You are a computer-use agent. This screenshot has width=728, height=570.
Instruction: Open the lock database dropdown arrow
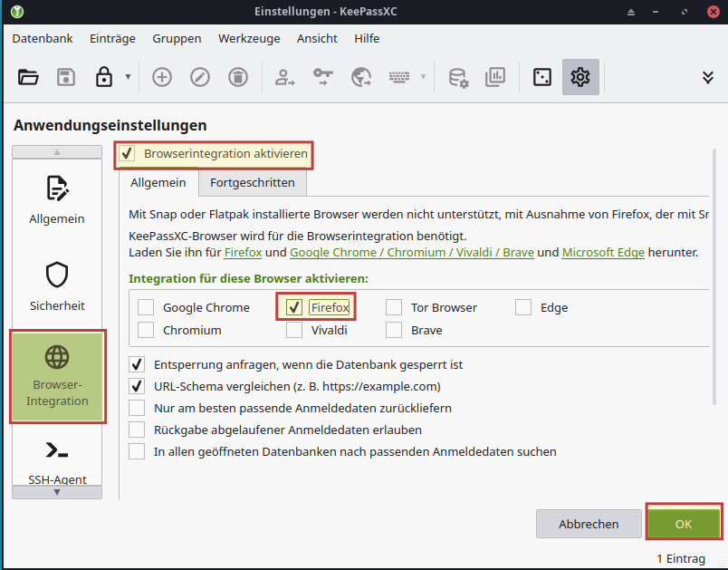[x=128, y=77]
